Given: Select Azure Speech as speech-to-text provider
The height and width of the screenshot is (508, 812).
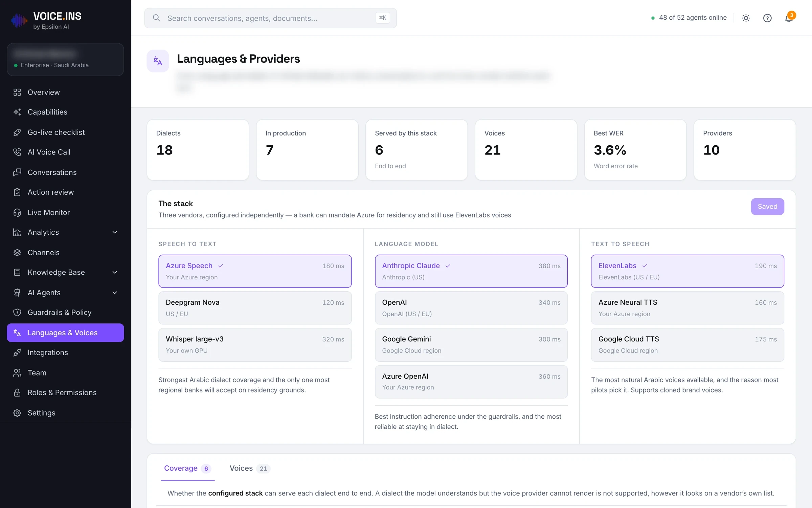Looking at the screenshot, I should pos(255,271).
